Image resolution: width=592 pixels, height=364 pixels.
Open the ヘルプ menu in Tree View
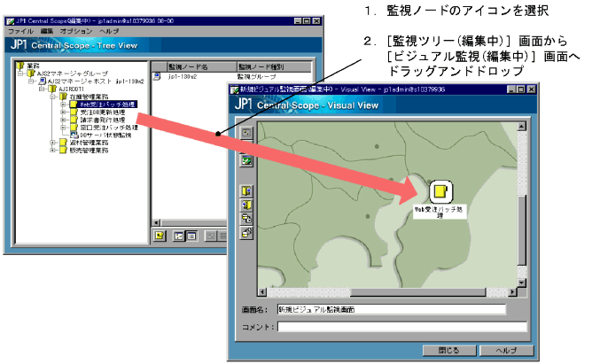click(x=109, y=31)
